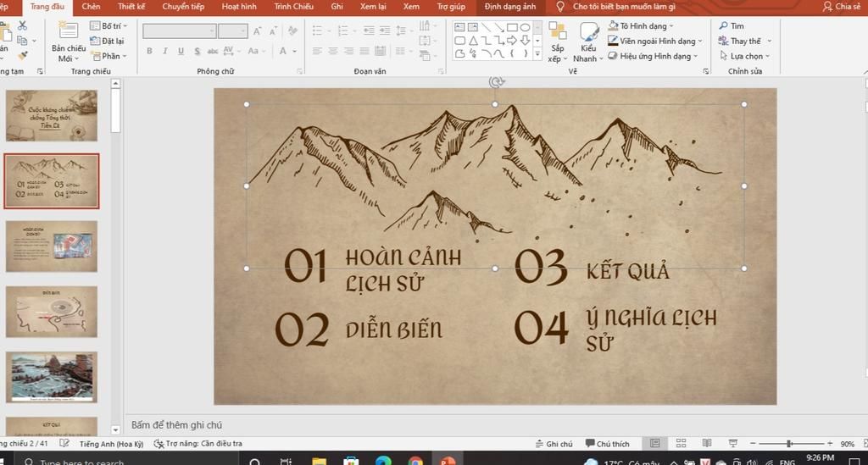Screen dimensions: 868x465
Task: Switch to Slide Sorter view icon
Action: [681, 444]
